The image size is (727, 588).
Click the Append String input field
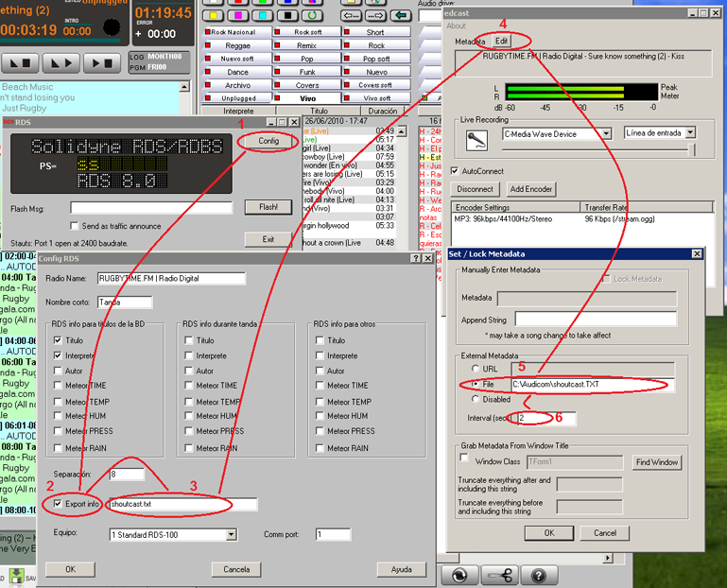pos(596,320)
